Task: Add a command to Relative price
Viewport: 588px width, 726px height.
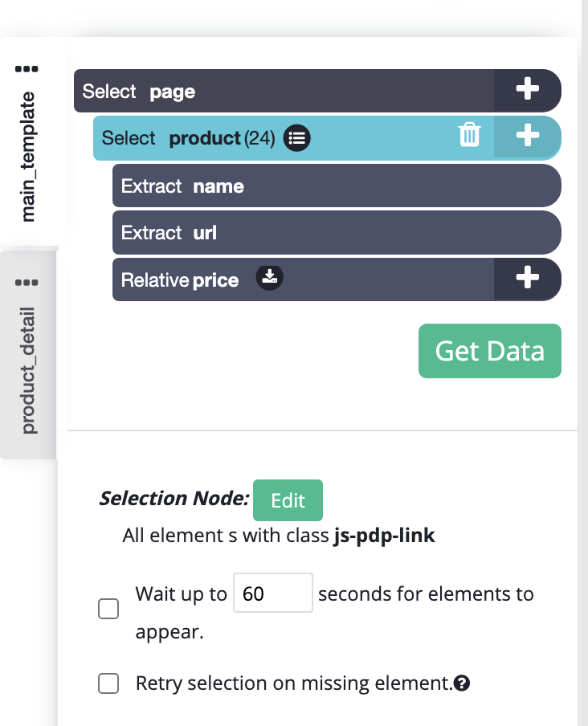Action: pos(527,279)
